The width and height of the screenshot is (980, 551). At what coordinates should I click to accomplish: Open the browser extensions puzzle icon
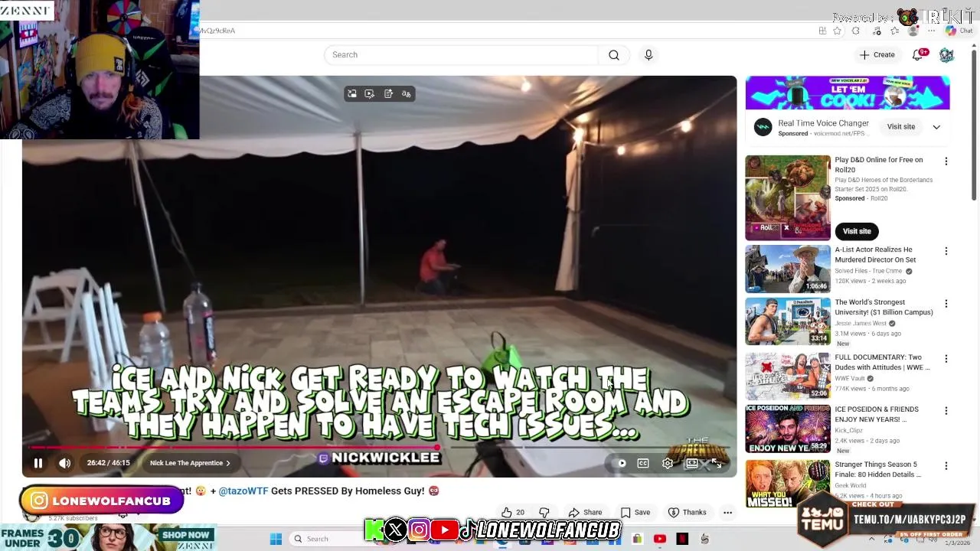click(856, 31)
